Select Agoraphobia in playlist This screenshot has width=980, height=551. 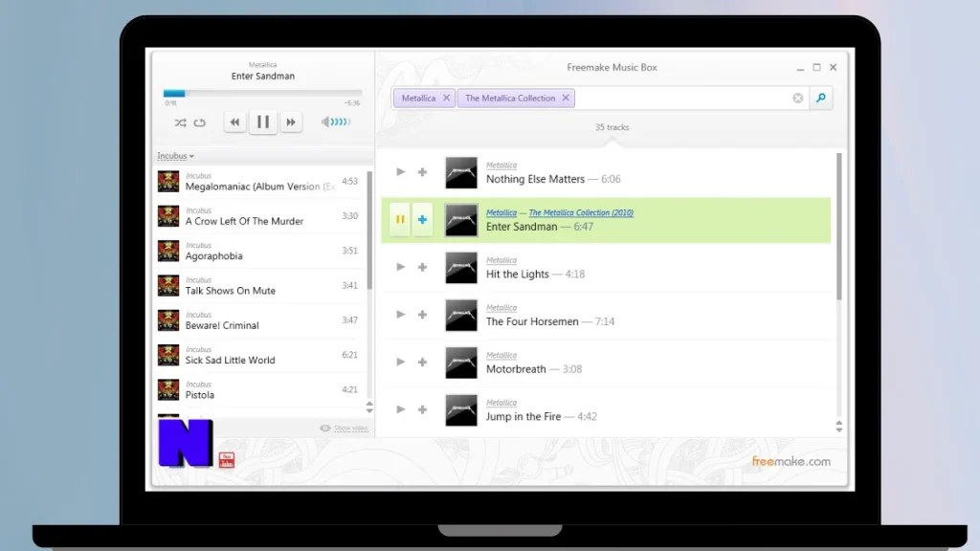[259, 252]
